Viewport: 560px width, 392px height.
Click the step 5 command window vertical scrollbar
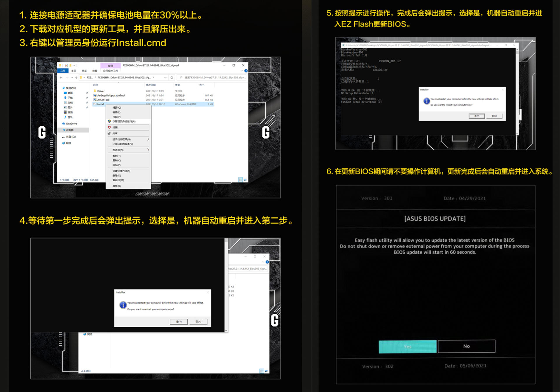[517, 92]
